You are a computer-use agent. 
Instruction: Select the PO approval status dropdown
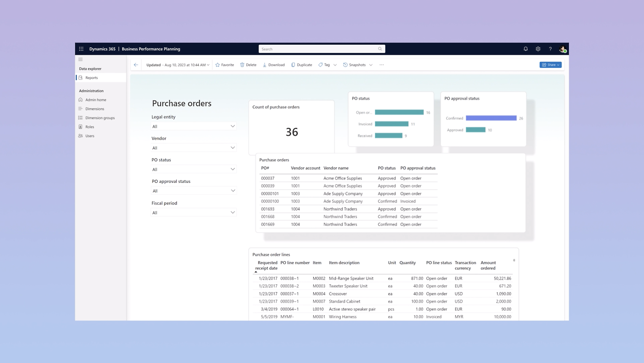(193, 190)
